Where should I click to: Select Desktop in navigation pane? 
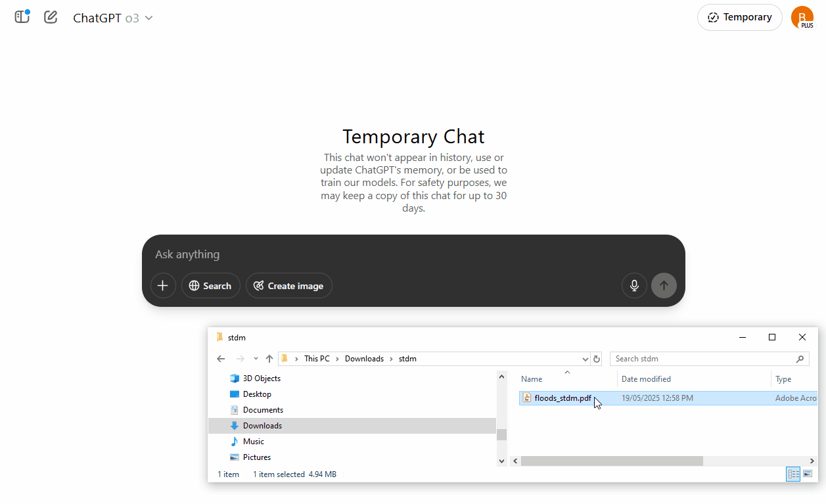tap(257, 394)
